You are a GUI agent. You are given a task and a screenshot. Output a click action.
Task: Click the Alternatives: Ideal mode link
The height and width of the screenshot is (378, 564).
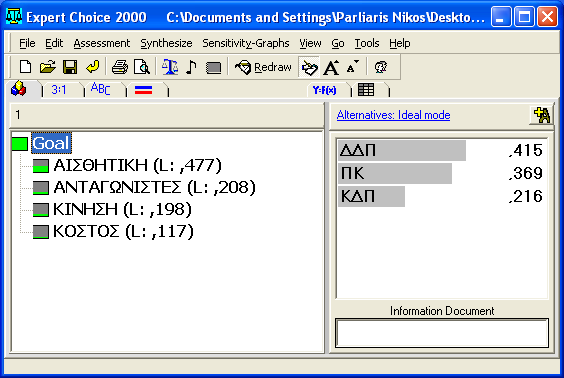point(394,115)
